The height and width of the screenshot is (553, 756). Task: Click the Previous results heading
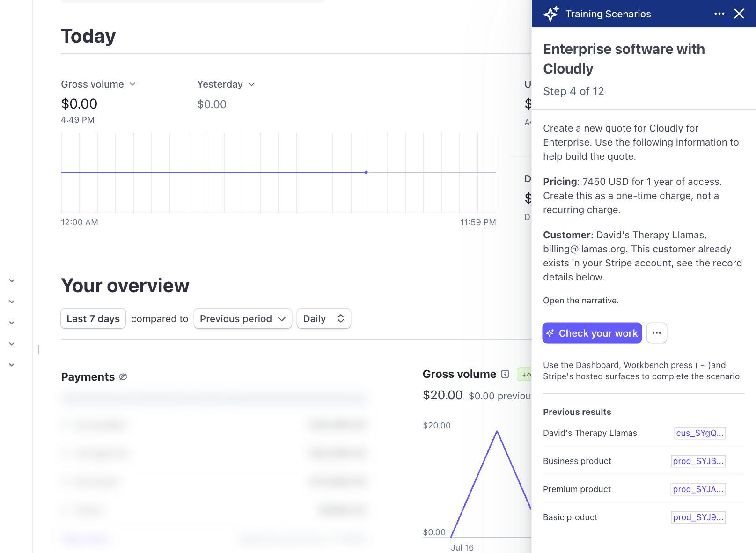[577, 412]
